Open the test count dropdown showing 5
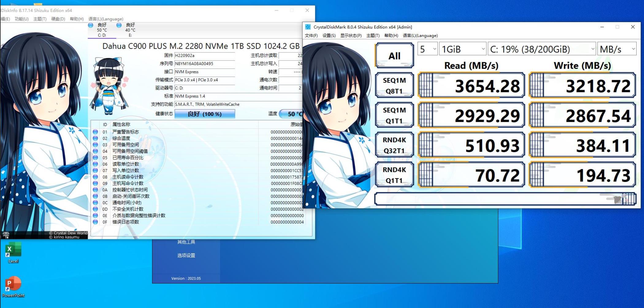 pyautogui.click(x=427, y=49)
